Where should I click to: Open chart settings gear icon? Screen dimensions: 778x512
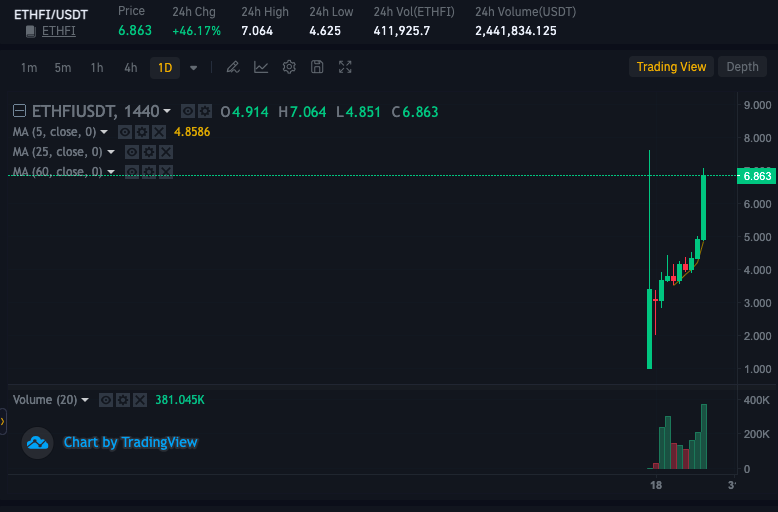[289, 67]
